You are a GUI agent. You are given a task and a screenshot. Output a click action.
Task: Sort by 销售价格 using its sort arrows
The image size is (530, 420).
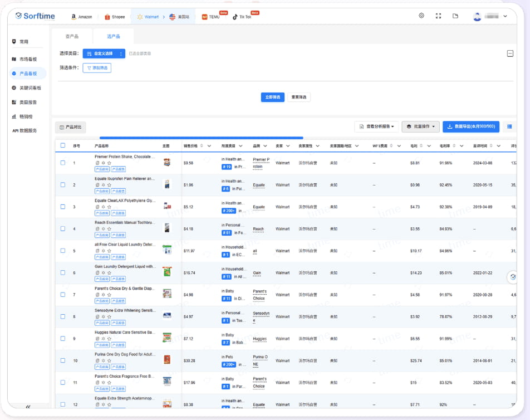point(202,146)
